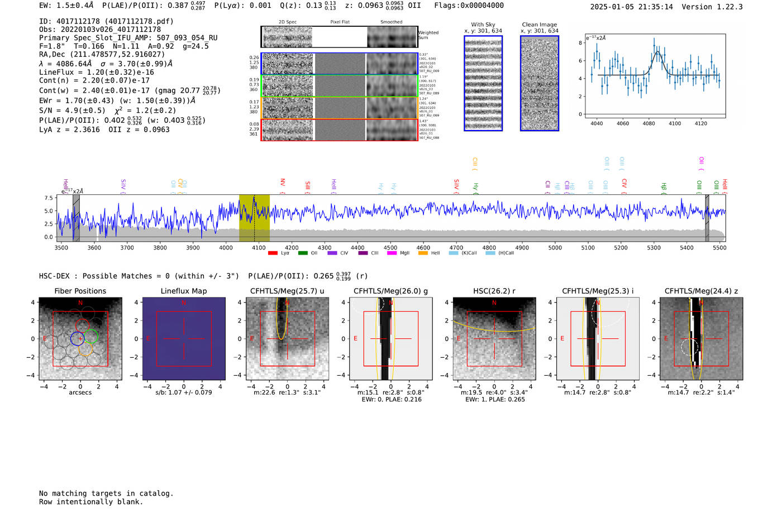This screenshot has width=782, height=532.
Task: Open the CFHTLS/Meg(25.3) i image
Action: pyautogui.click(x=598, y=338)
